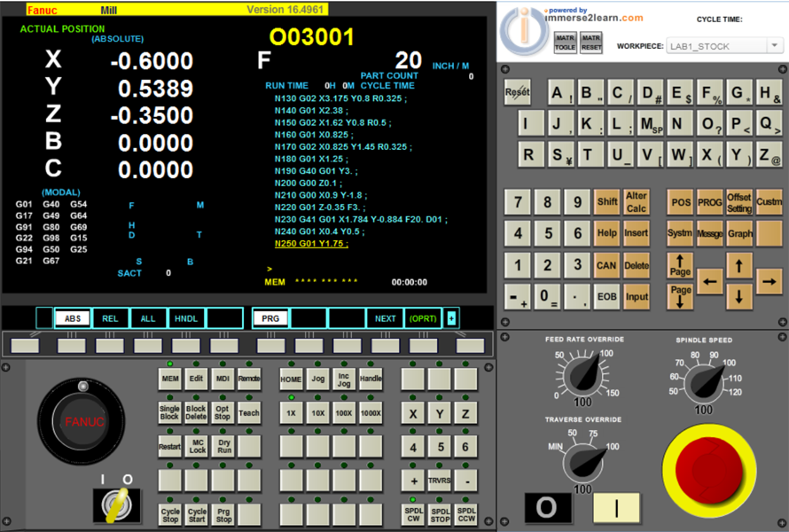Screen dimensions: 789x532
Task: Switch to MDI mode
Action: coord(223,379)
